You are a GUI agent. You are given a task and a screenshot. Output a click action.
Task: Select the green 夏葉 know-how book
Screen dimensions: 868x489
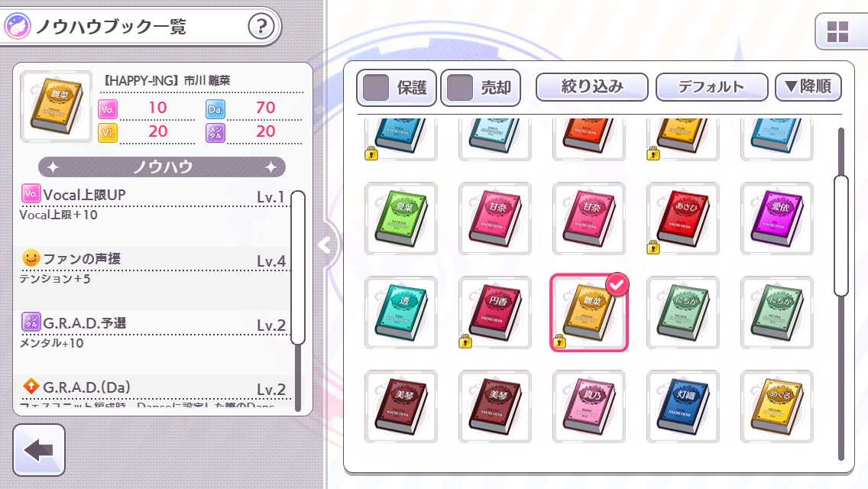pos(401,219)
